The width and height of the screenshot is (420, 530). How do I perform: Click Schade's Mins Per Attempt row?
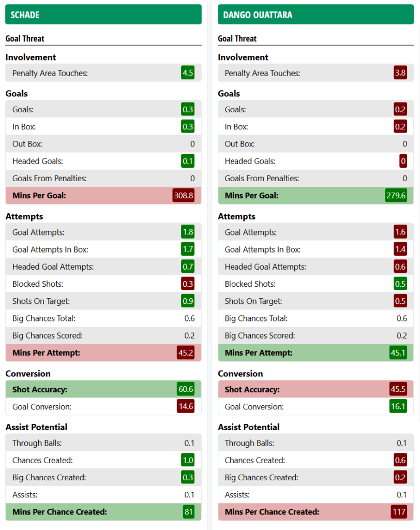[x=103, y=353]
